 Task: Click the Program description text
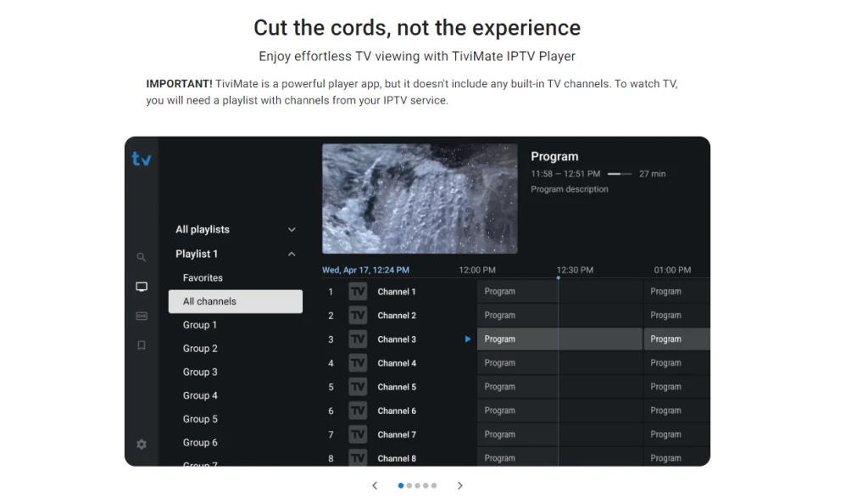point(569,189)
